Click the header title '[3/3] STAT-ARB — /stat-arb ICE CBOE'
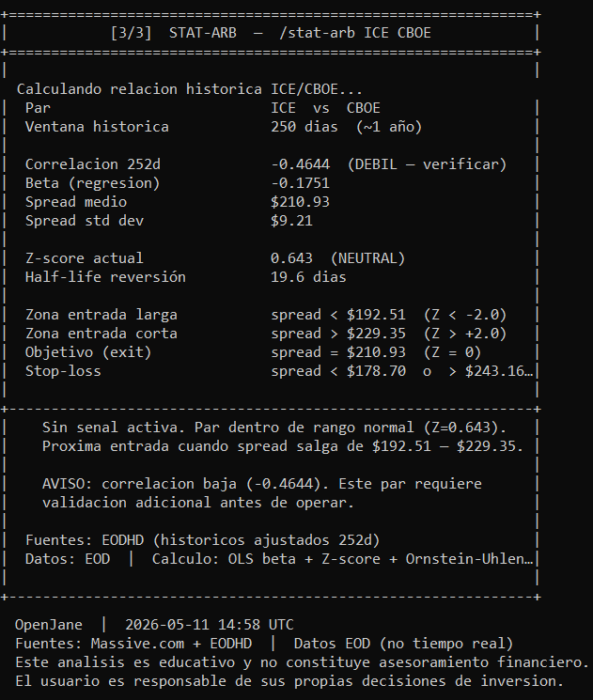 click(271, 33)
